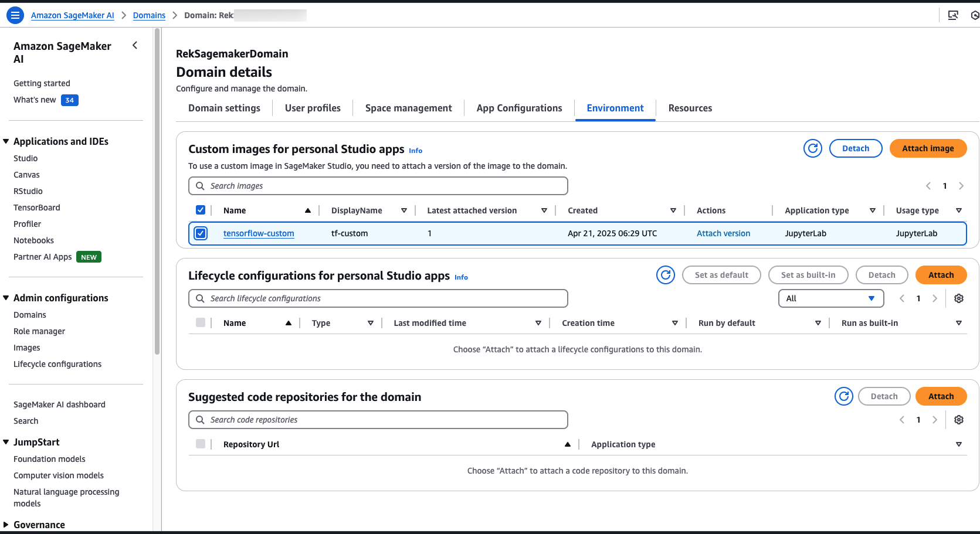Screen dimensions: 980x534
Task: Sort repositories by Repository Url arrow
Action: (x=568, y=444)
